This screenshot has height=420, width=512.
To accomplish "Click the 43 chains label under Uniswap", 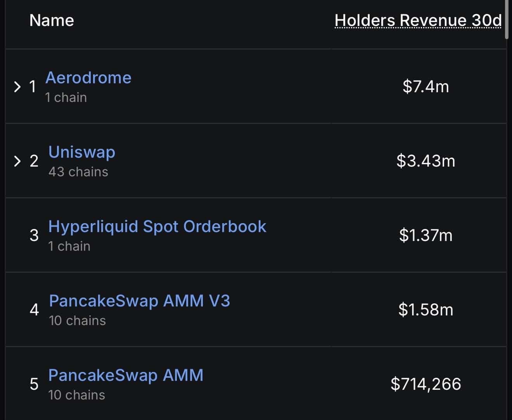I will (x=78, y=172).
